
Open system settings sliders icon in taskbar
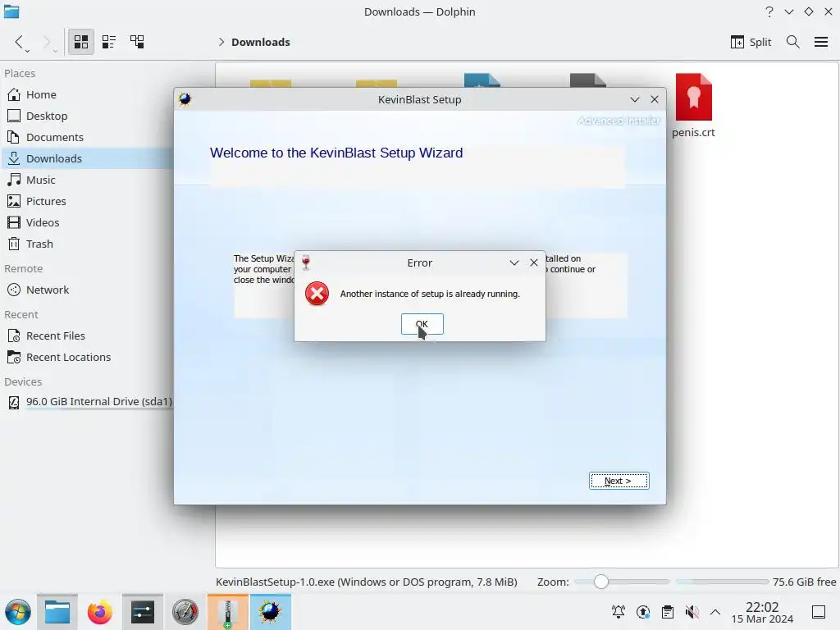[x=143, y=612]
